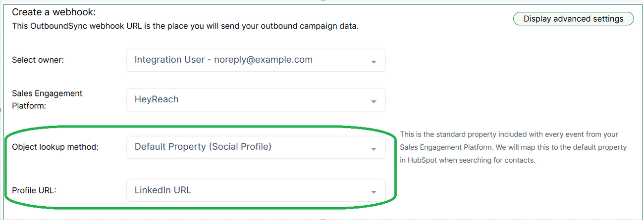Click the Object lookup method dropdown arrow
The image size is (644, 220).
click(x=374, y=149)
